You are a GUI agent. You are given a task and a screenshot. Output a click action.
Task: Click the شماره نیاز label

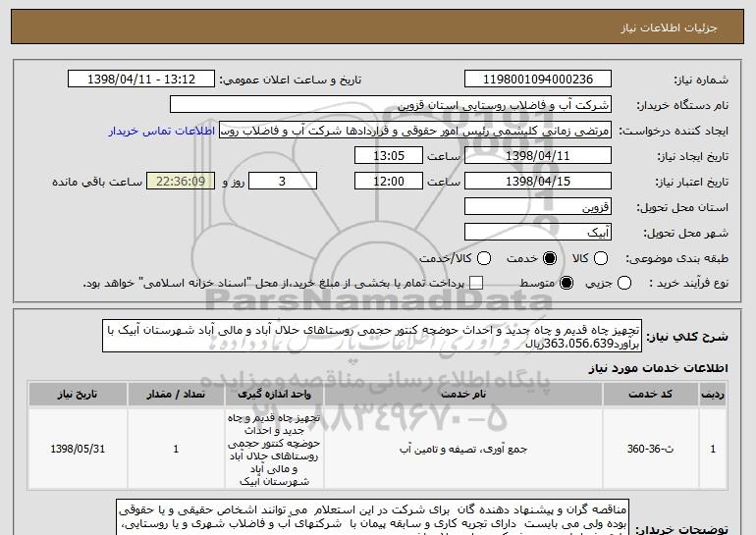click(x=701, y=80)
